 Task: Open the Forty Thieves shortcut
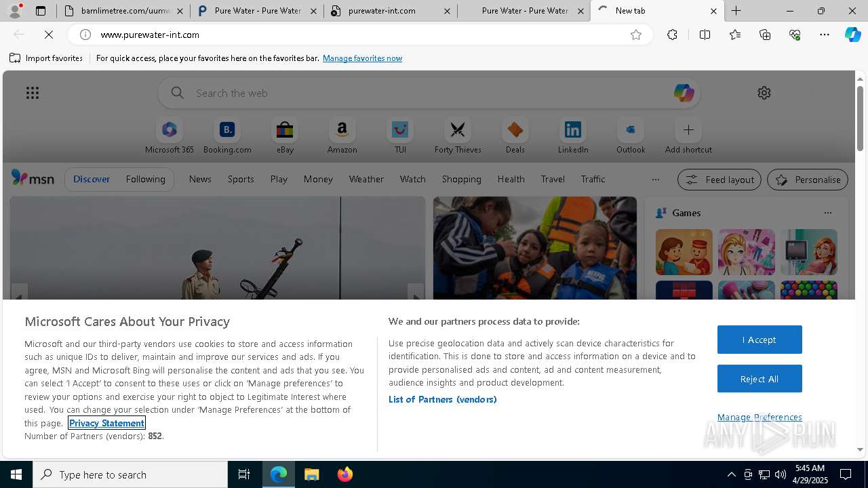[x=458, y=136]
